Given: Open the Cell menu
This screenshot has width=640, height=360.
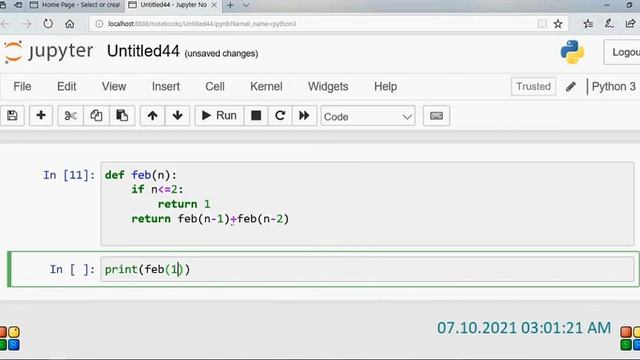Looking at the screenshot, I should tap(215, 87).
